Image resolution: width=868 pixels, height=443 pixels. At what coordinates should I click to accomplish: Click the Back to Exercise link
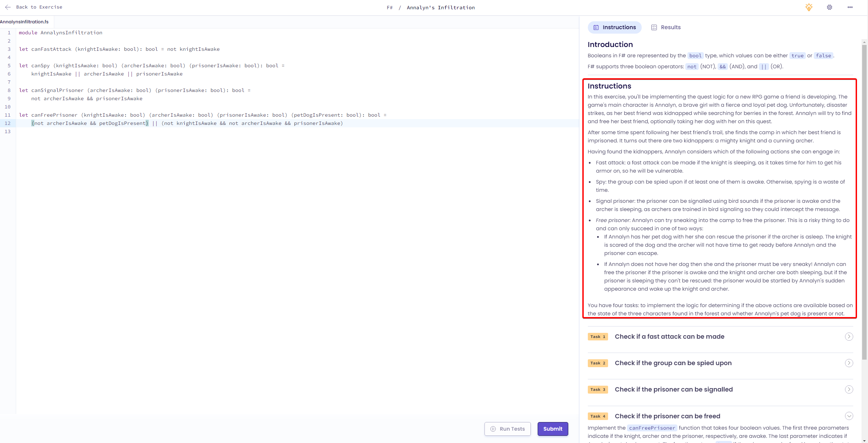coord(39,7)
